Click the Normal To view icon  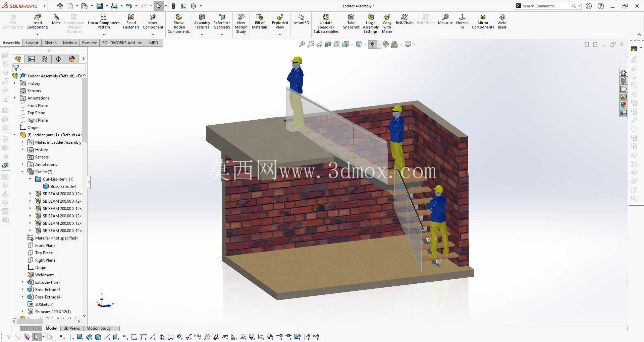[x=462, y=21]
